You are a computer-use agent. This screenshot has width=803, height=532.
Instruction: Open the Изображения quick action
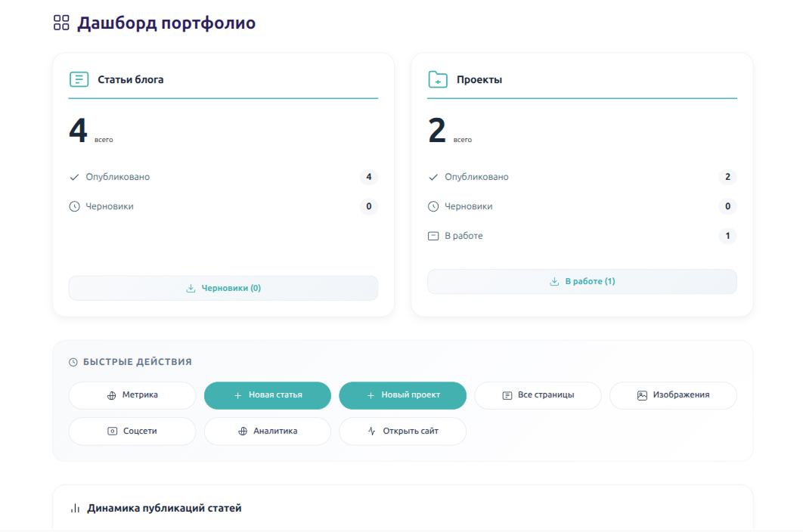point(673,395)
